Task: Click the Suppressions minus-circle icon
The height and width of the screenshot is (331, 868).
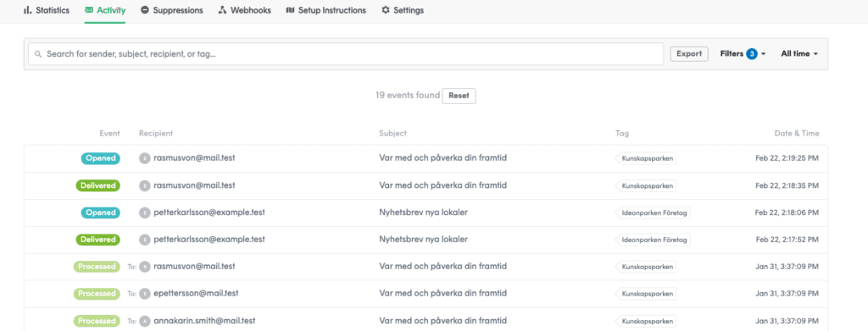Action: (x=144, y=10)
